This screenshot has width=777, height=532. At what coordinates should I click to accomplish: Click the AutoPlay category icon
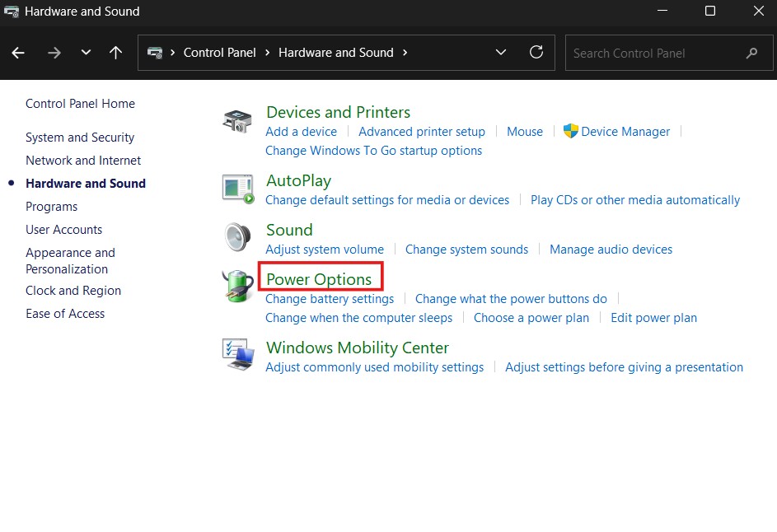point(238,189)
